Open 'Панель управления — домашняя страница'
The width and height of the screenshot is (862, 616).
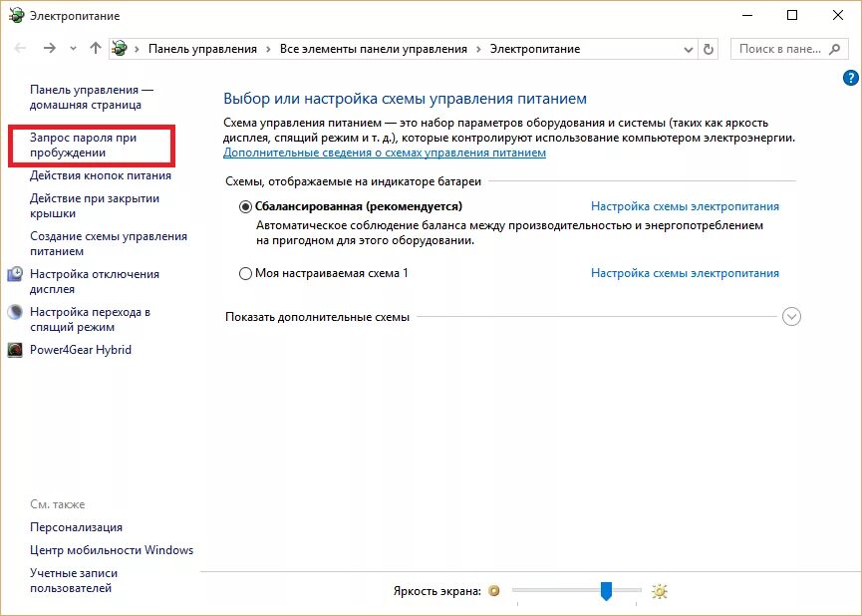(x=92, y=97)
